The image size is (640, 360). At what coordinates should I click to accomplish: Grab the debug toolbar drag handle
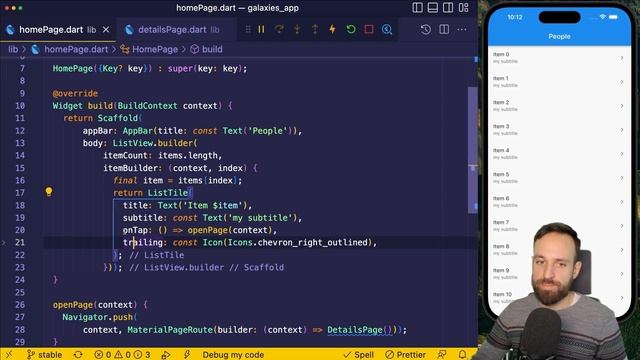(x=248, y=29)
